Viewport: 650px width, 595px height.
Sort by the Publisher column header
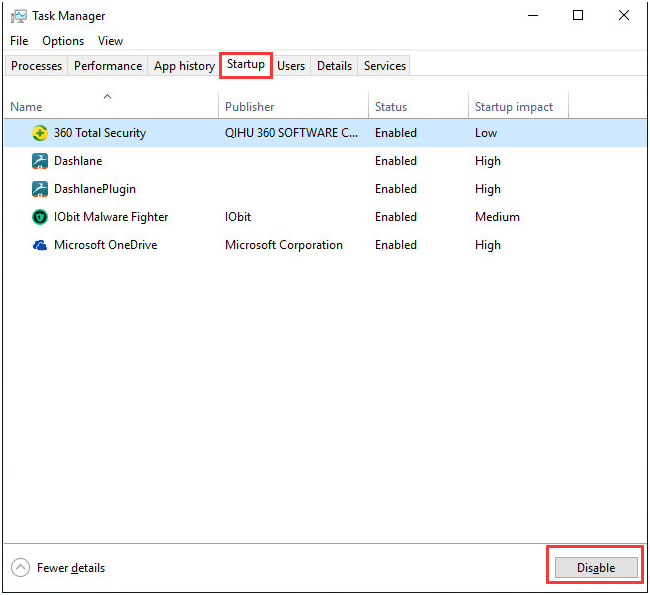(250, 107)
